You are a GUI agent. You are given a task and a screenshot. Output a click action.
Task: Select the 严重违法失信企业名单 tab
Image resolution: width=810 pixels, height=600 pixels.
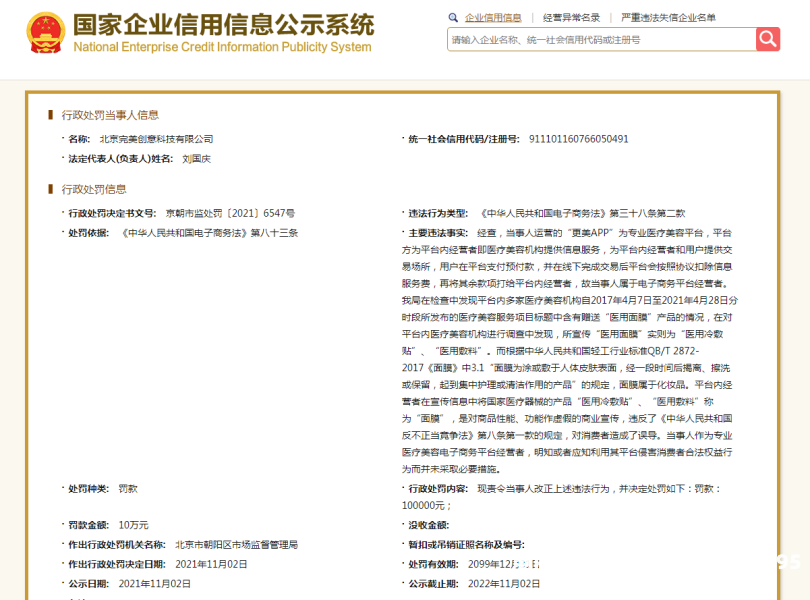click(668, 17)
